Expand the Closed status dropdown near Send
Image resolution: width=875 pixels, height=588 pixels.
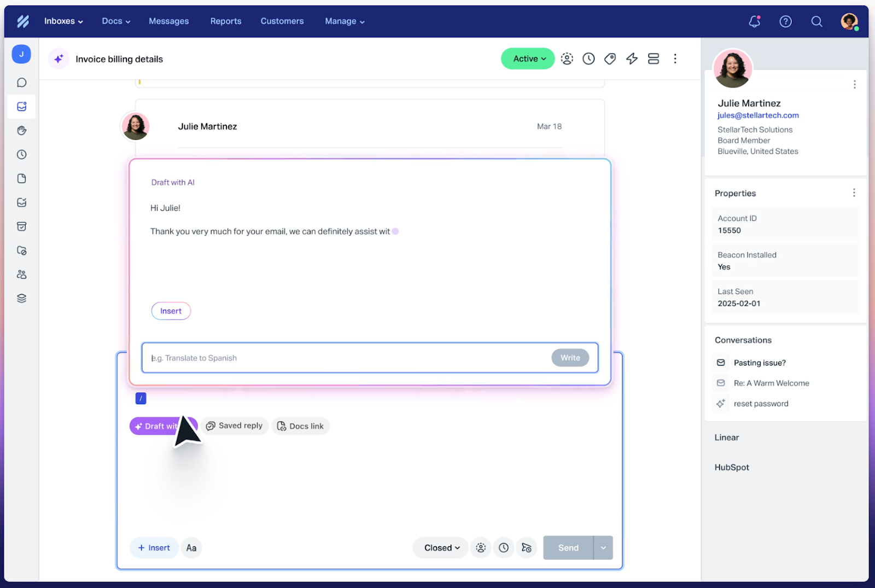tap(440, 548)
